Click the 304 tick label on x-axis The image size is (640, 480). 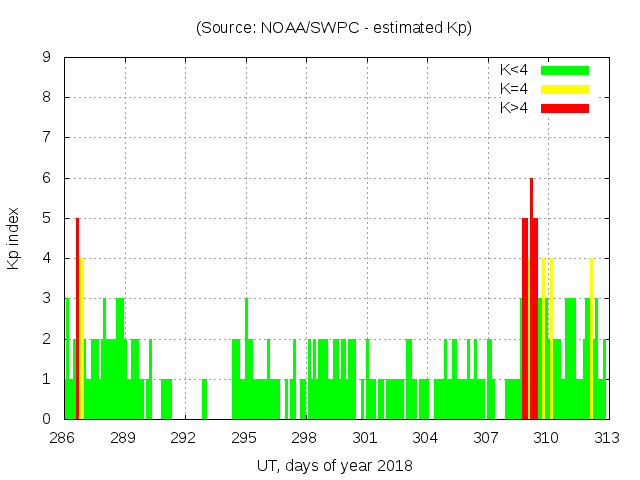425,438
